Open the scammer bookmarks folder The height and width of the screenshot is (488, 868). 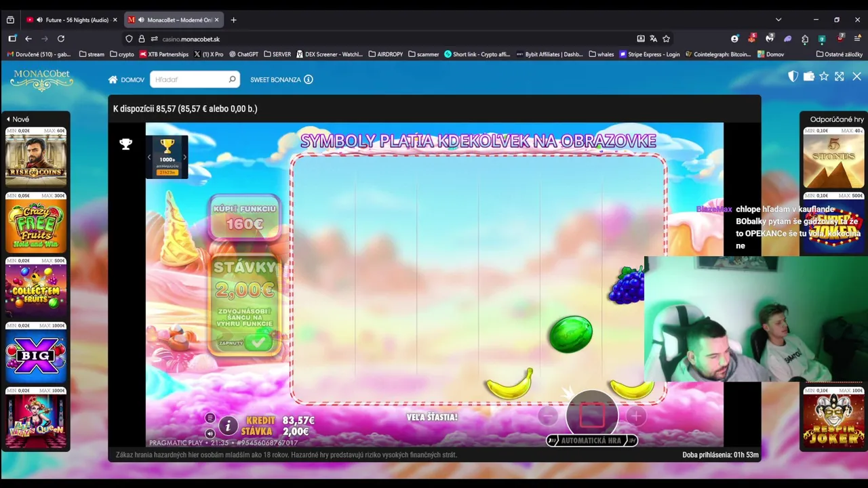coord(424,54)
